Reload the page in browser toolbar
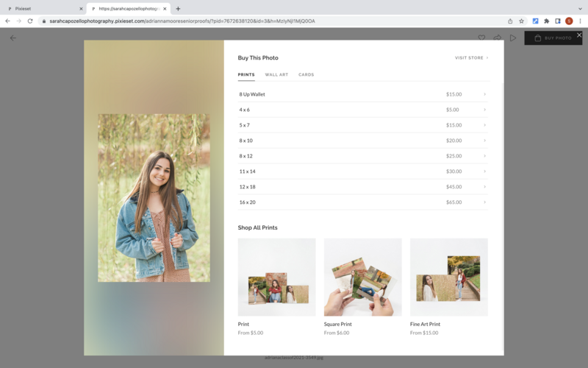Image resolution: width=588 pixels, height=368 pixels. (30, 21)
